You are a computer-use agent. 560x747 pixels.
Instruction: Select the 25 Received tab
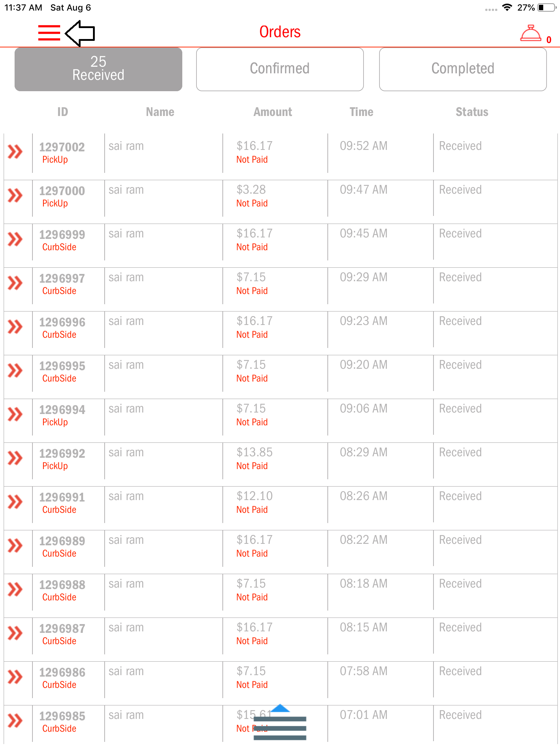tap(98, 69)
